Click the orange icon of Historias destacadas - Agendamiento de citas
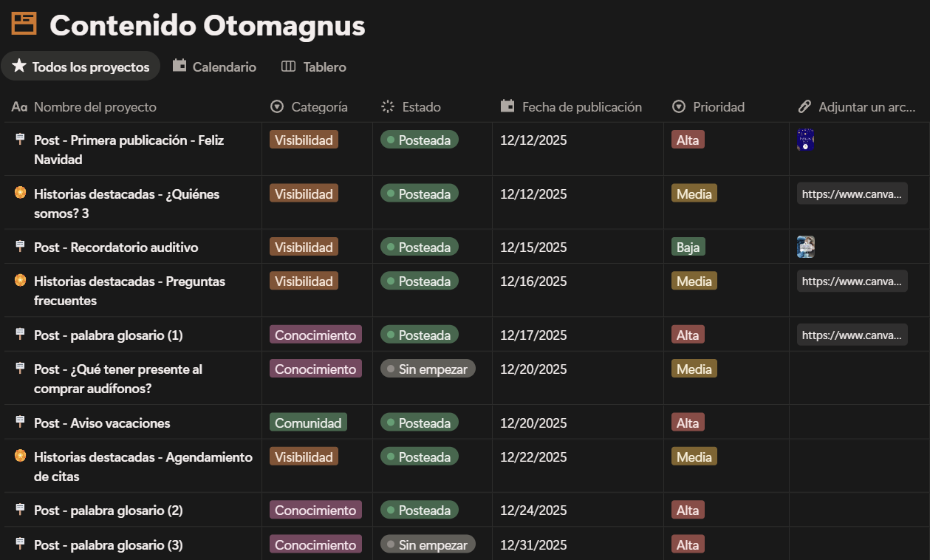Image resolution: width=930 pixels, height=560 pixels. coord(20,457)
